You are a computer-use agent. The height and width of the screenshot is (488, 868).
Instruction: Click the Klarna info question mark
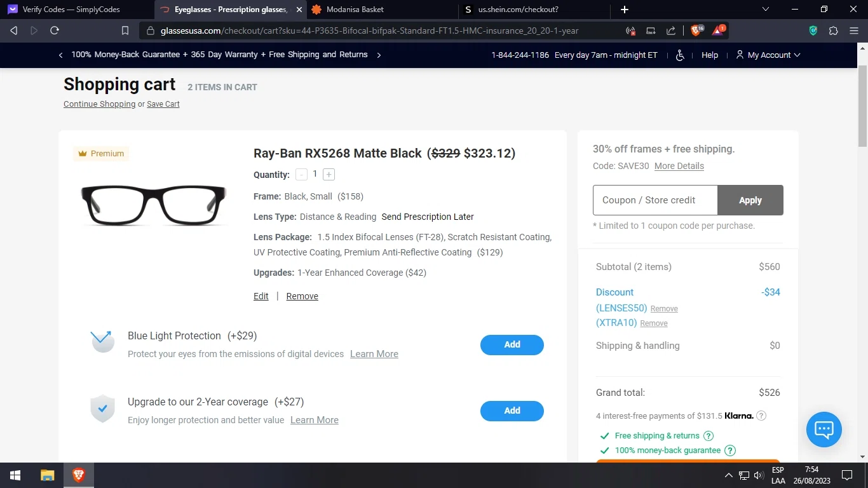[761, 416]
